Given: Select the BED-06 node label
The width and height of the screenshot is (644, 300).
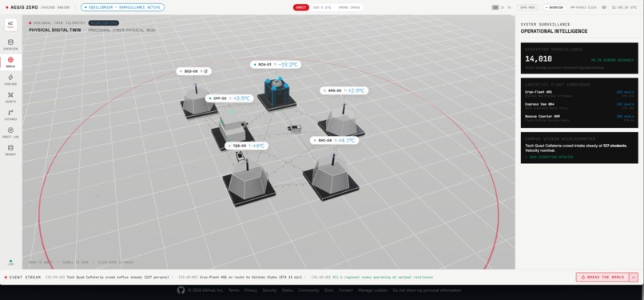Looking at the screenshot, I should coord(194,71).
